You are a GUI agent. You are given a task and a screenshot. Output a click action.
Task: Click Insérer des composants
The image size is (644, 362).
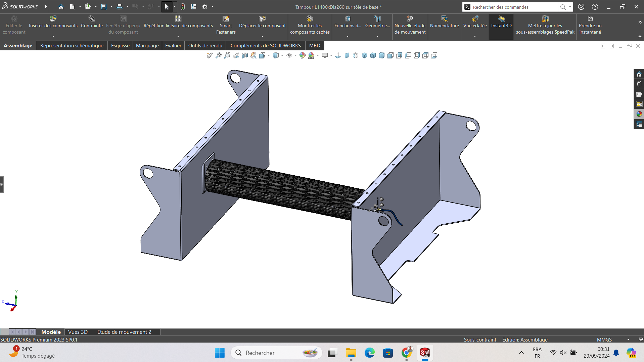pos(53,22)
